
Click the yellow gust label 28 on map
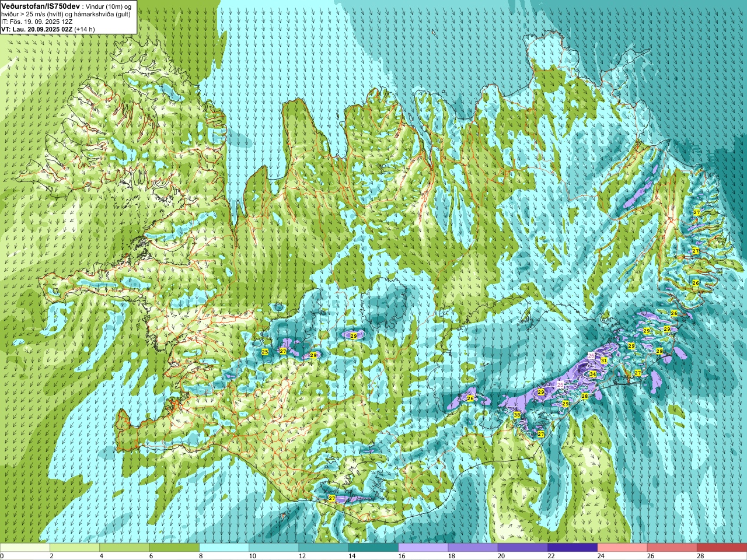pos(584,396)
